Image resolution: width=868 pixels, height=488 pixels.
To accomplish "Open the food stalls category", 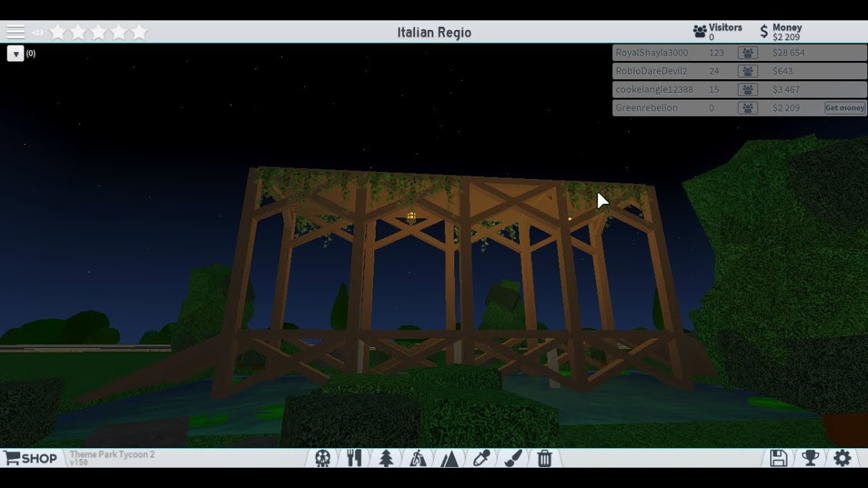I will click(354, 458).
